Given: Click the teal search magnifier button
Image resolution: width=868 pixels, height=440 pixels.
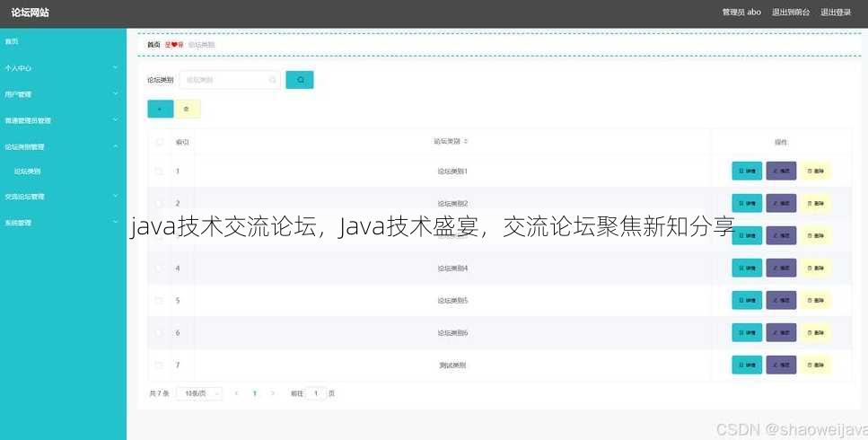Looking at the screenshot, I should (300, 80).
